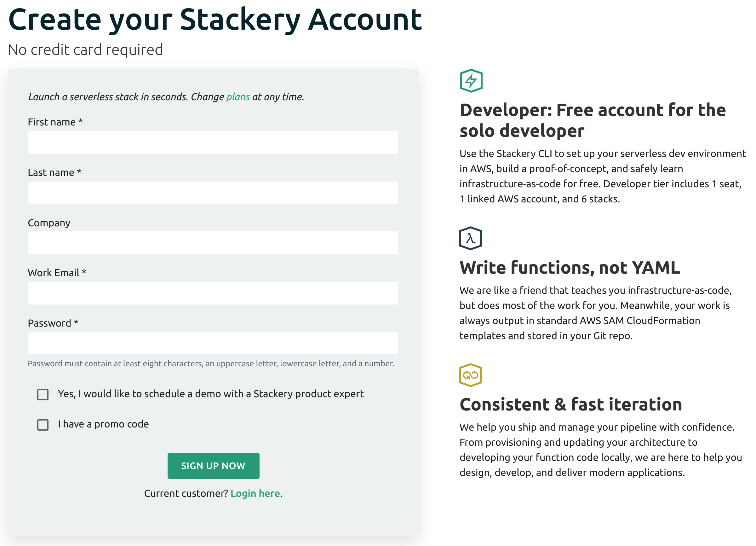This screenshot has width=756, height=546.
Task: Click the Work Email input field
Action: (213, 292)
